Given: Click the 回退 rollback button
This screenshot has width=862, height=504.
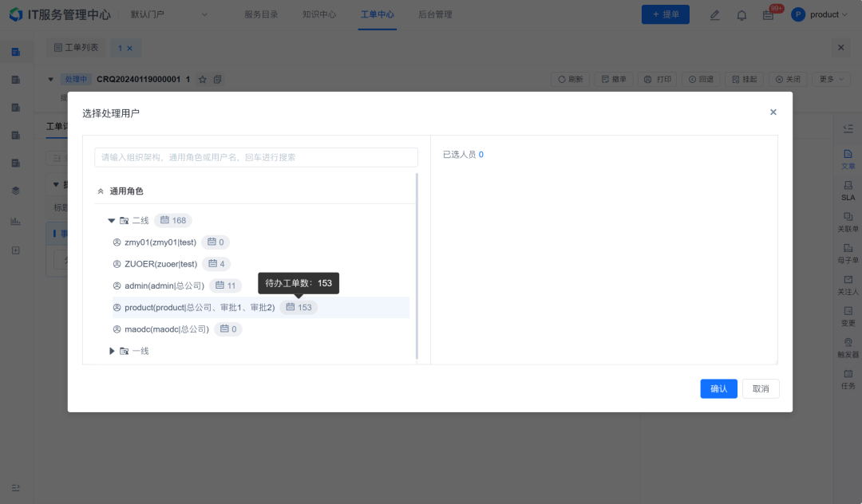Looking at the screenshot, I should [701, 79].
